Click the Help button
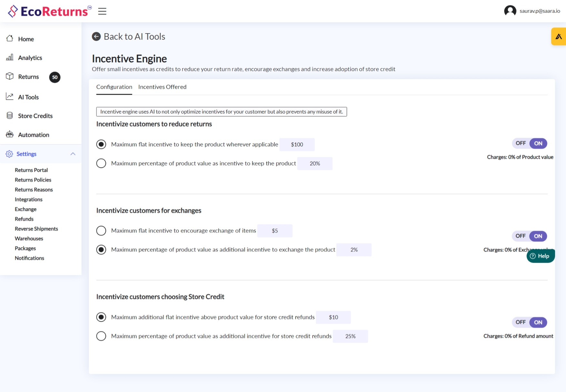This screenshot has height=392, width=566. [x=540, y=256]
